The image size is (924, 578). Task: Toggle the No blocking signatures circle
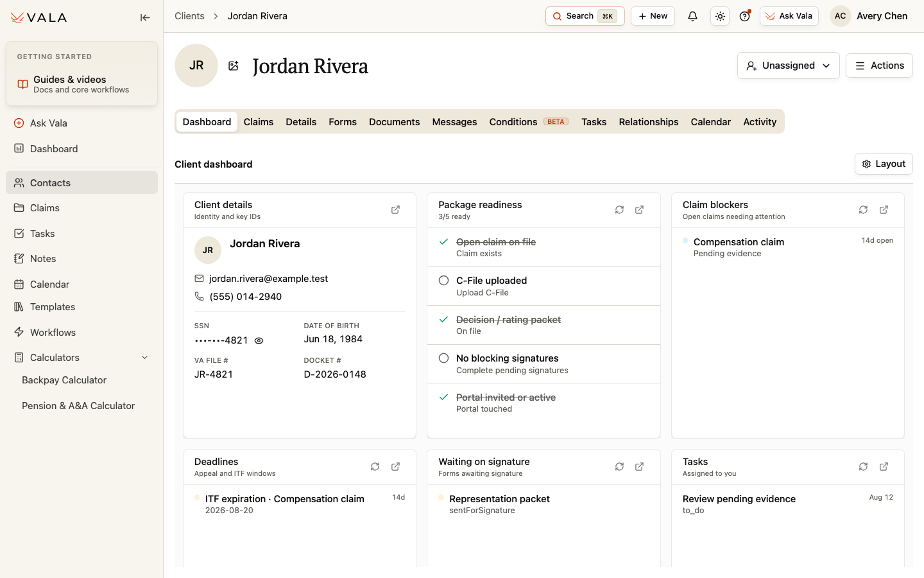pos(443,358)
